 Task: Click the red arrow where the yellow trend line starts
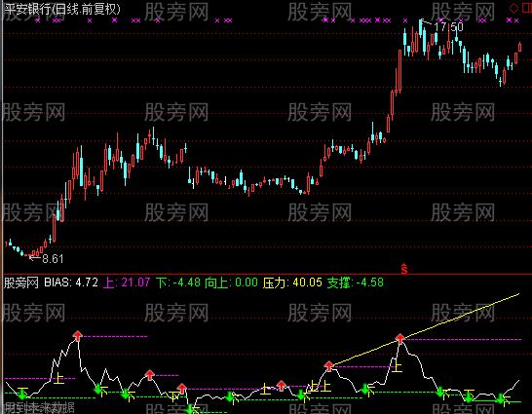tap(328, 366)
